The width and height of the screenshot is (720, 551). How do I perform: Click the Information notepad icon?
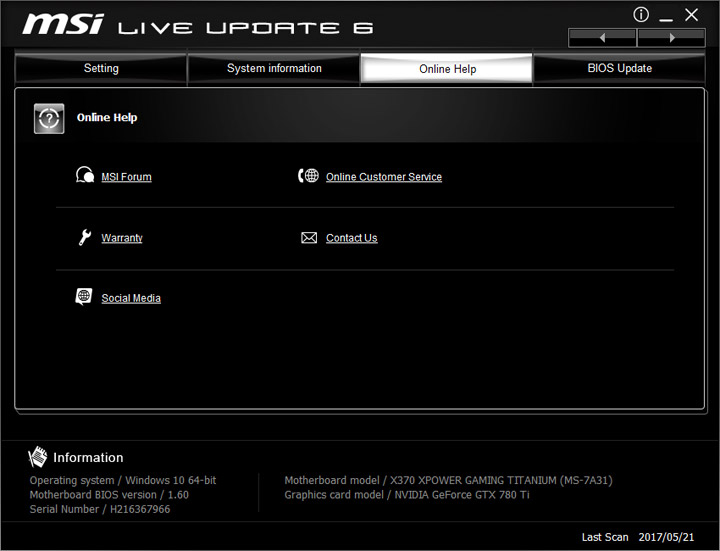click(38, 457)
